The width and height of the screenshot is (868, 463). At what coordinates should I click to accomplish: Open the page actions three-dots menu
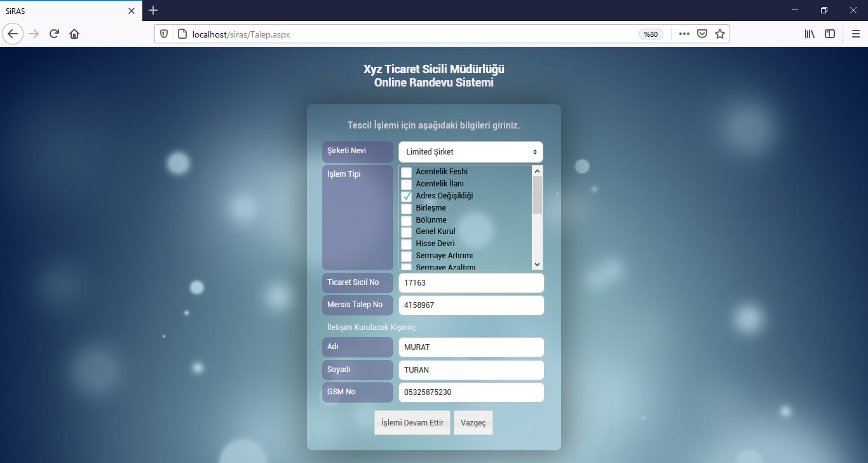(684, 34)
